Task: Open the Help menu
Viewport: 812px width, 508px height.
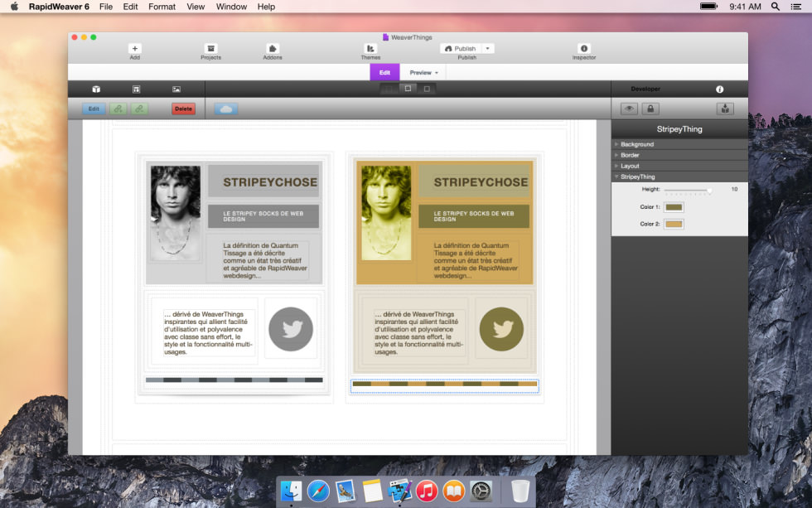Action: click(x=266, y=7)
